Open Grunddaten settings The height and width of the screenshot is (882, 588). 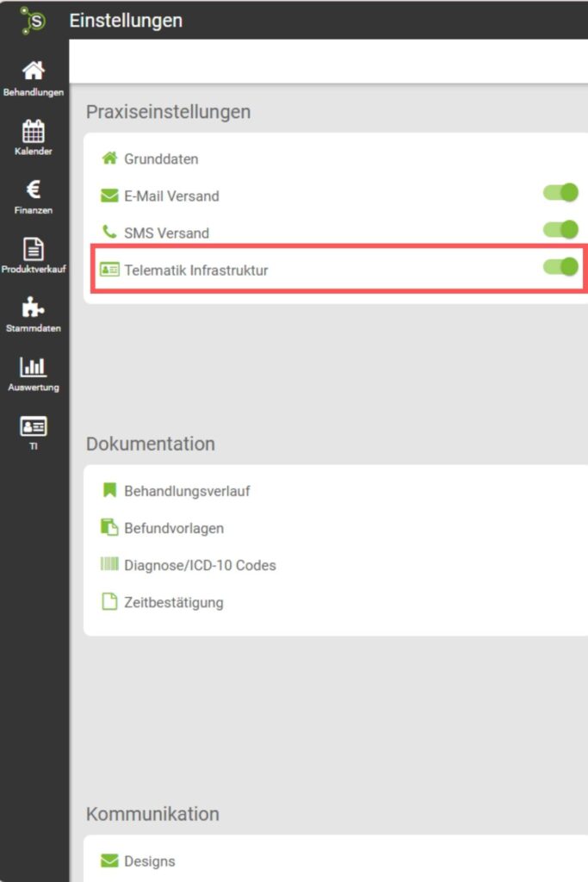click(x=161, y=159)
